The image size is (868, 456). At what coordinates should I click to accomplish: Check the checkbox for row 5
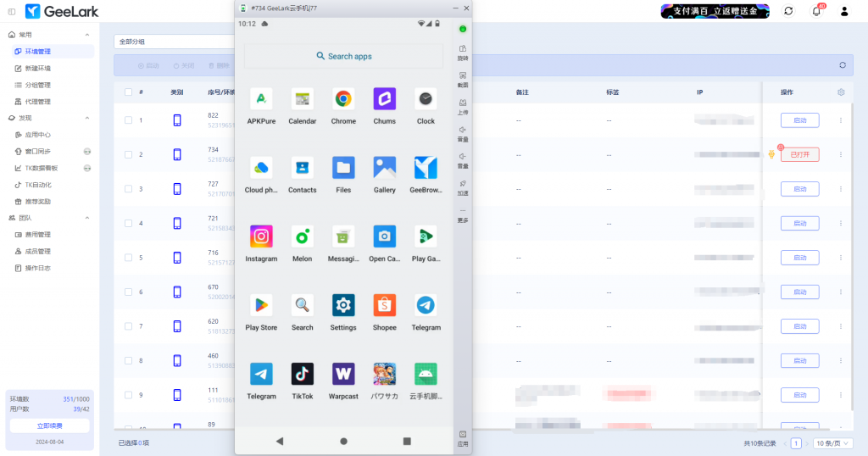[x=128, y=258]
